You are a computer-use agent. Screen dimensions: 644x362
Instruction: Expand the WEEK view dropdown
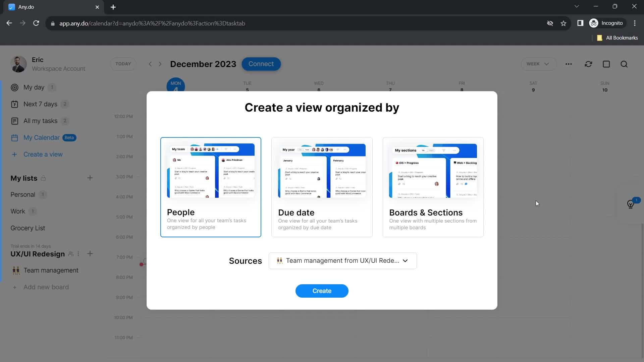pyautogui.click(x=537, y=64)
